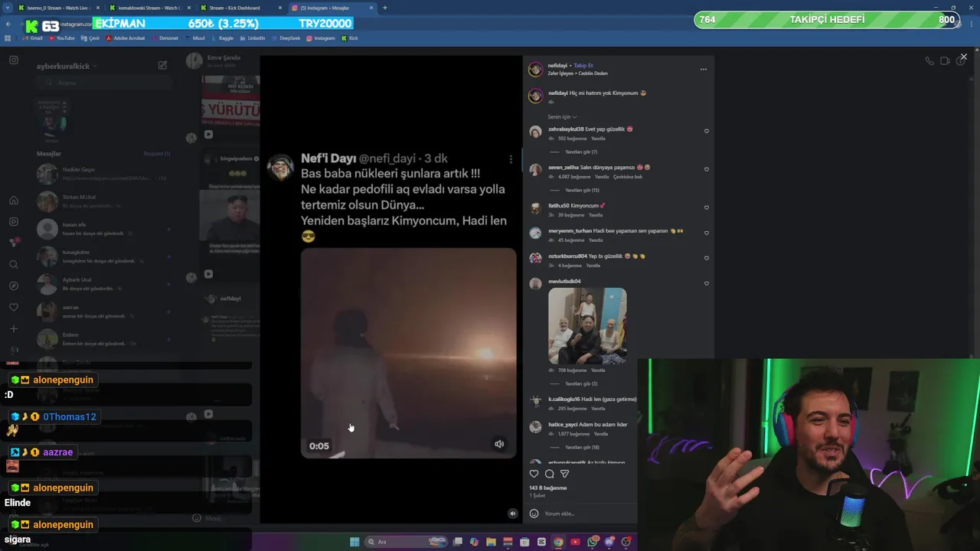Open the Kick bookmark
980x551 pixels.
click(350, 38)
